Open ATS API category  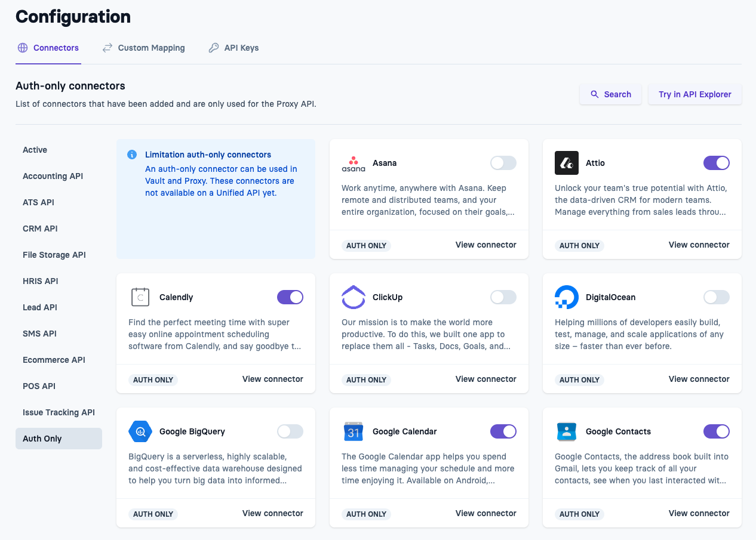pyautogui.click(x=59, y=202)
